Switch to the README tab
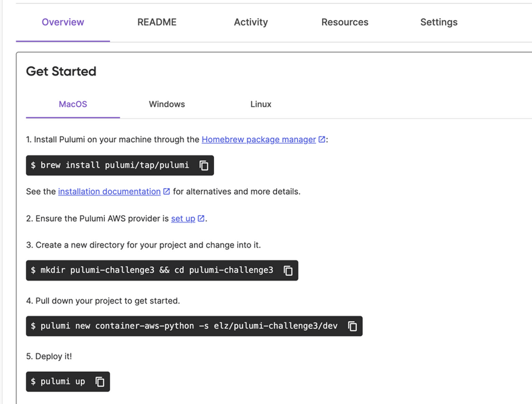Image resolution: width=532 pixels, height=404 pixels. pyautogui.click(x=157, y=22)
